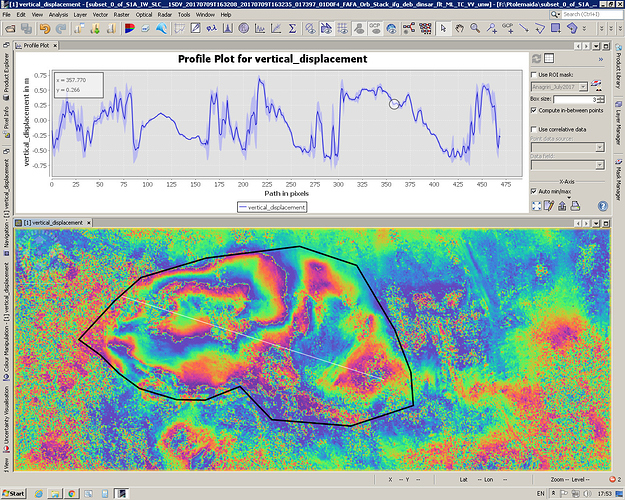Click the Windows Start button
Screen dimensions: 625x500
(x=14, y=494)
